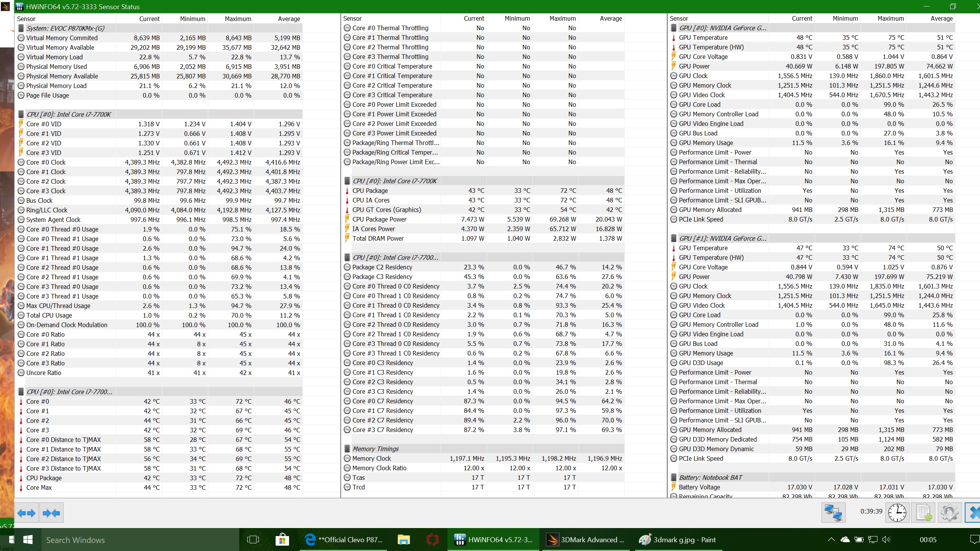Screen dimensions: 980x551
Task: Open sensor settings gear icon
Action: (949, 513)
